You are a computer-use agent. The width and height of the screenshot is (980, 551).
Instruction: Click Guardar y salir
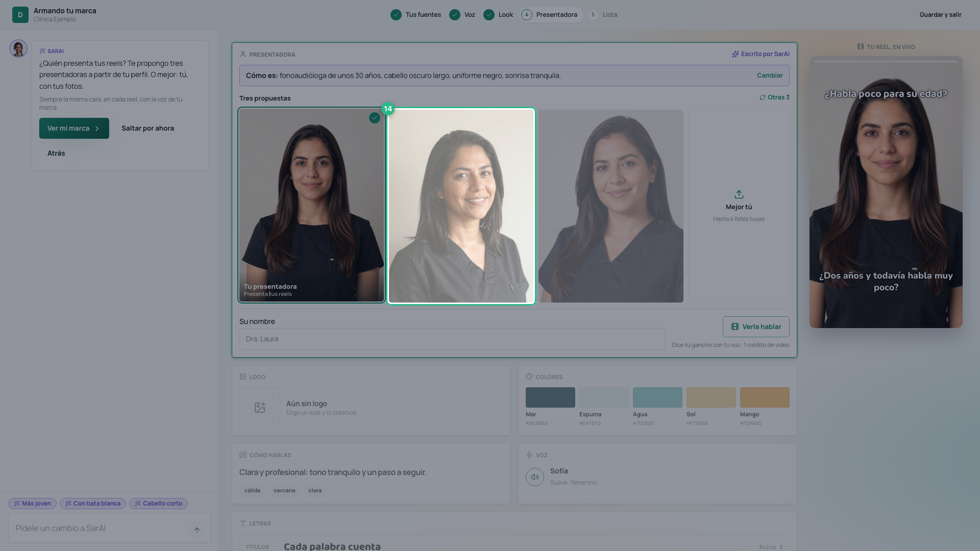(x=940, y=15)
